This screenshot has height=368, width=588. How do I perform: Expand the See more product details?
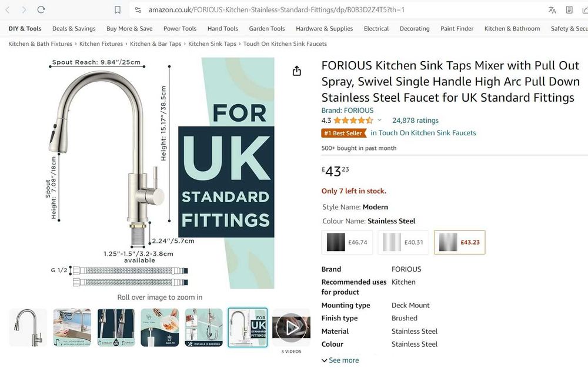[340, 360]
